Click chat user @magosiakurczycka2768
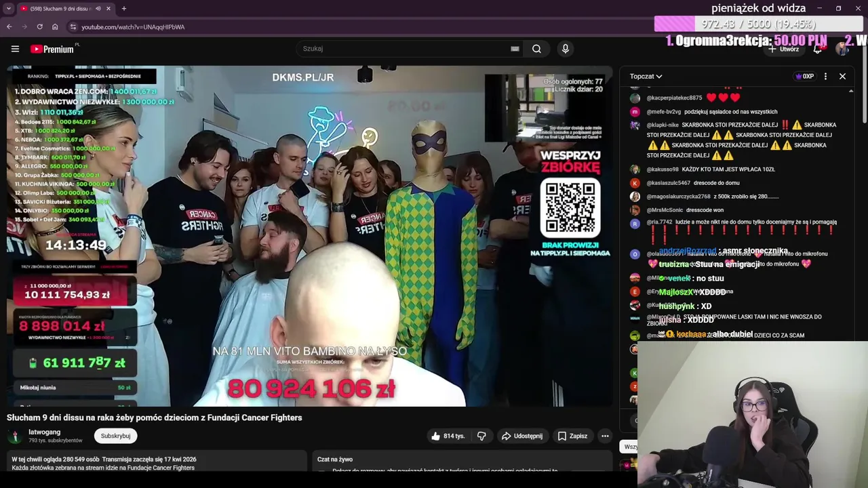The height and width of the screenshot is (488, 868). 679,197
